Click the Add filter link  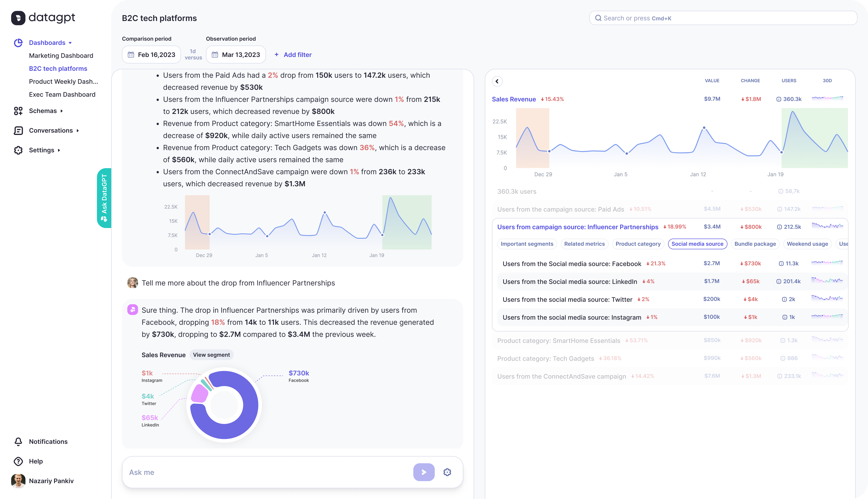tap(293, 55)
